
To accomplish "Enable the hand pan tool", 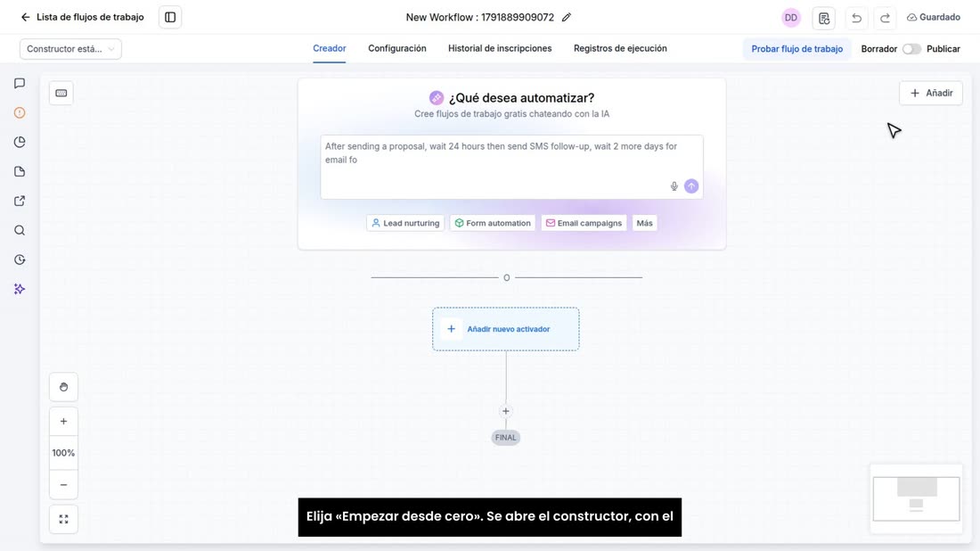I will click(x=64, y=387).
